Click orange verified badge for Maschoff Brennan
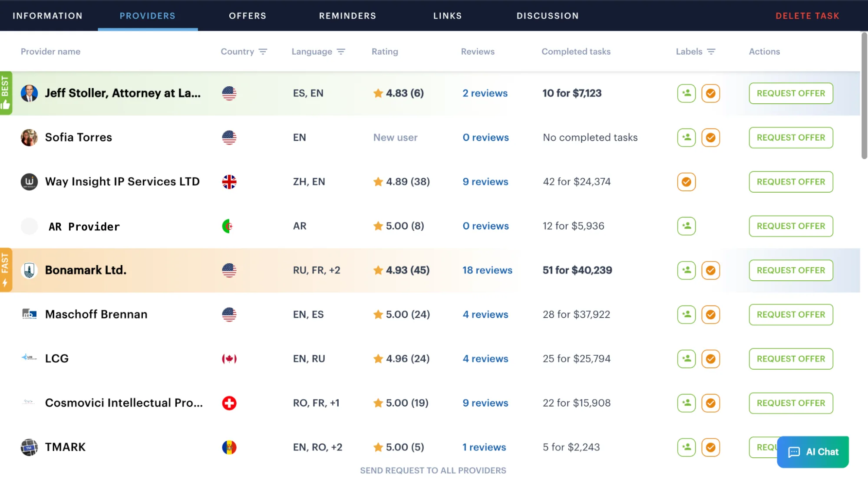868x482 pixels. coord(710,315)
